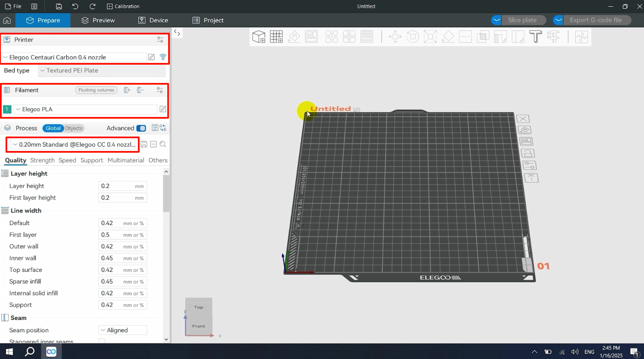This screenshot has height=359, width=644.
Task: Open the Measure tool in the toolbar
Action: 553,37
